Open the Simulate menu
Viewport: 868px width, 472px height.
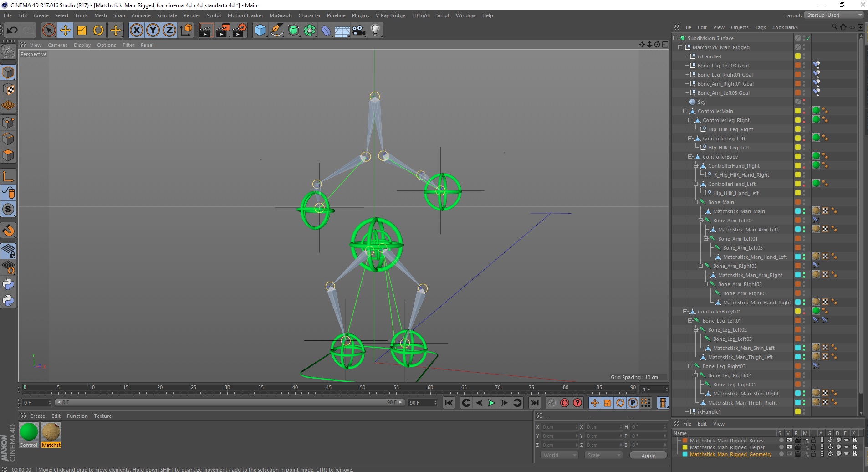tap(167, 15)
